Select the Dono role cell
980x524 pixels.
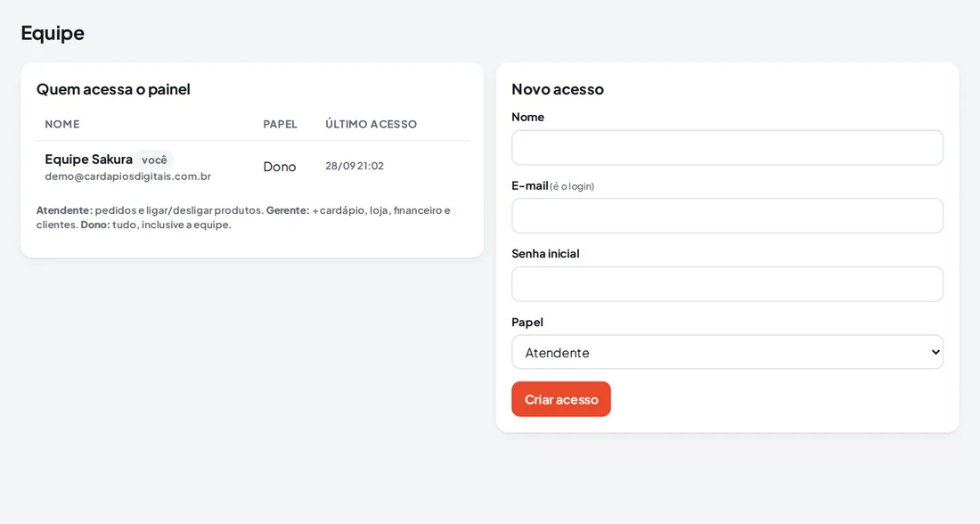click(280, 167)
